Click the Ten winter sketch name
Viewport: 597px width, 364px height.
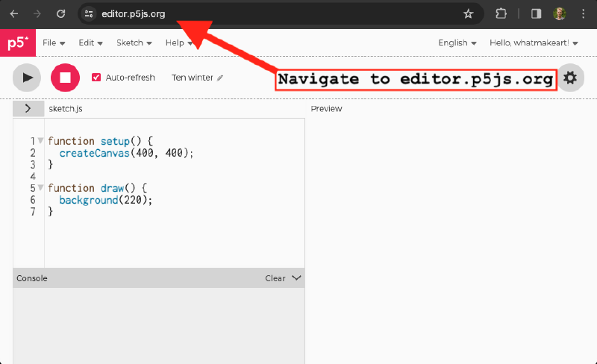(x=193, y=78)
